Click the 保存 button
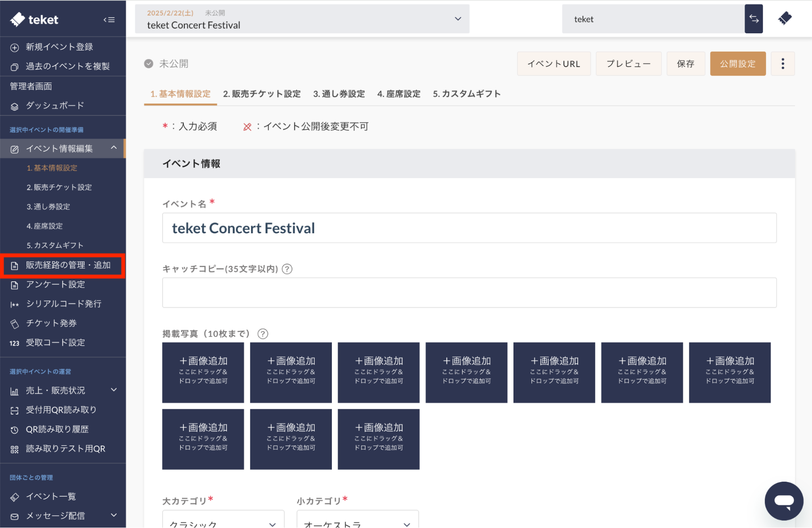The height and width of the screenshot is (528, 812). coord(686,63)
